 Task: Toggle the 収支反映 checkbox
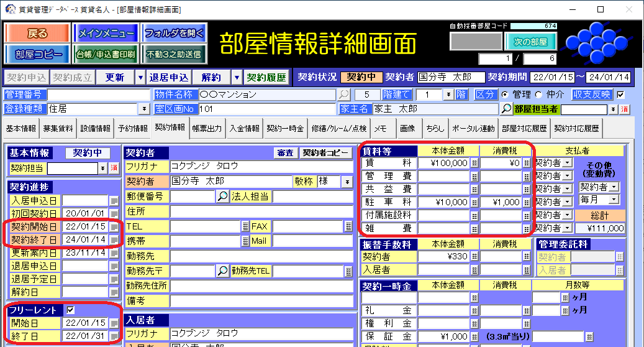[620, 95]
